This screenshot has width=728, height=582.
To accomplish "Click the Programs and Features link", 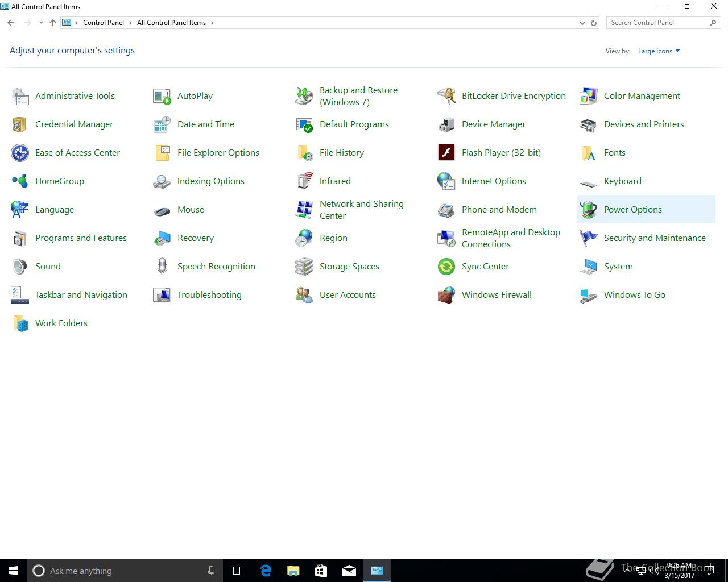I will pyautogui.click(x=81, y=238).
